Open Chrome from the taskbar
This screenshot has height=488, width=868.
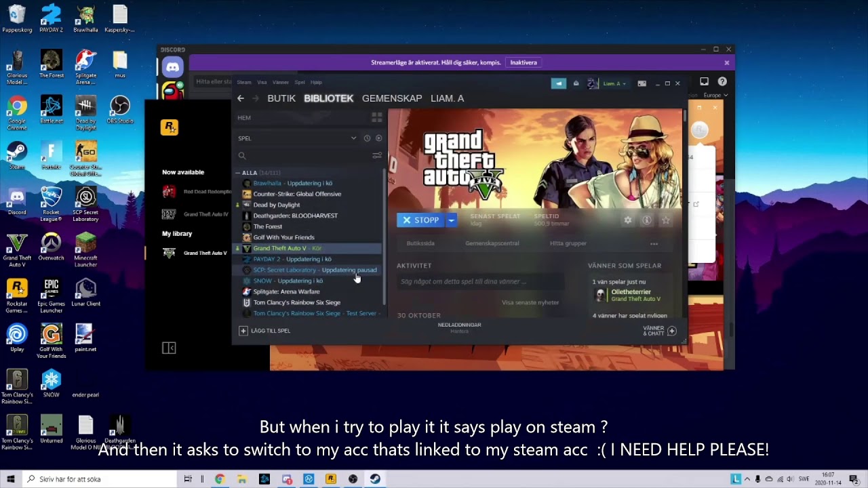(x=220, y=479)
